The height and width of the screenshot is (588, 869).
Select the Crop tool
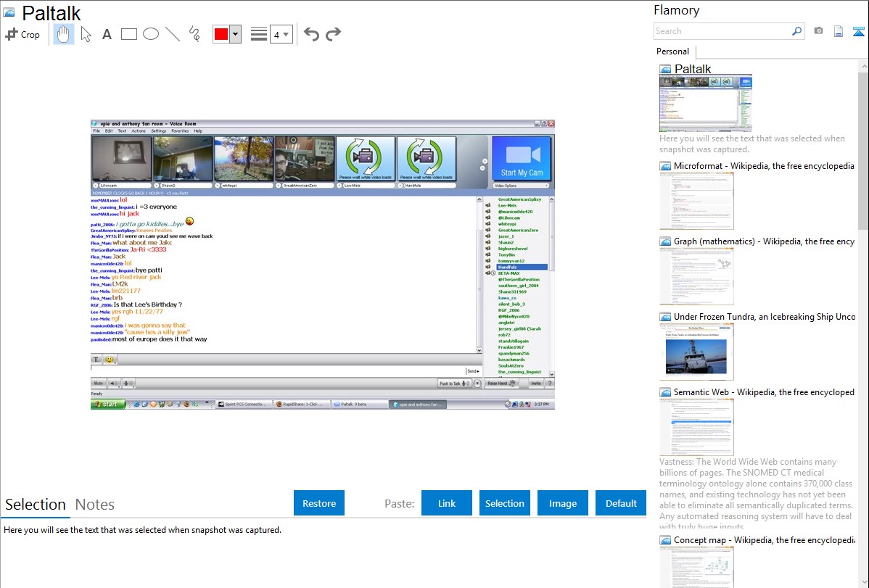click(22, 34)
